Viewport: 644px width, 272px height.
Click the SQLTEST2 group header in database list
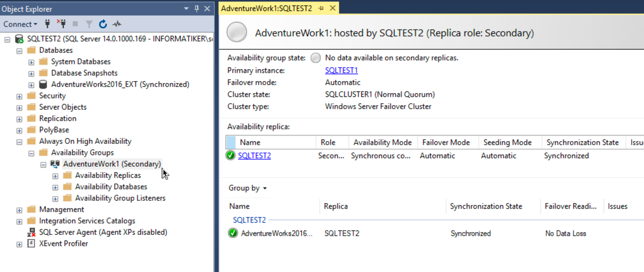tap(249, 220)
